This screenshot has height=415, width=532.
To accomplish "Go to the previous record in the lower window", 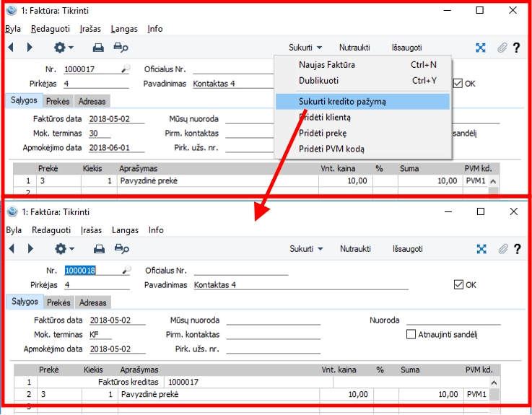I will point(11,248).
